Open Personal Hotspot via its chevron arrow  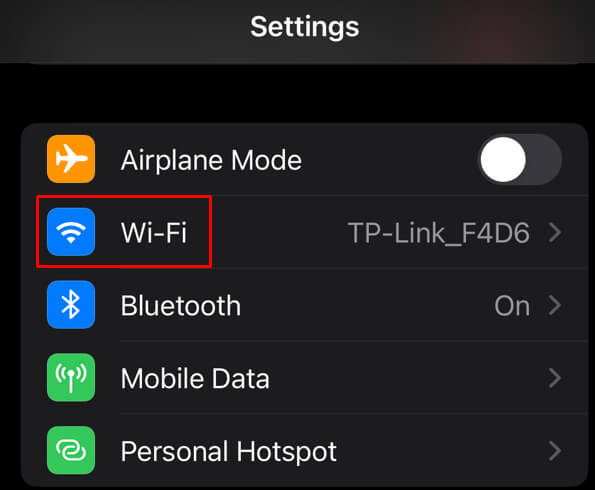coord(555,451)
